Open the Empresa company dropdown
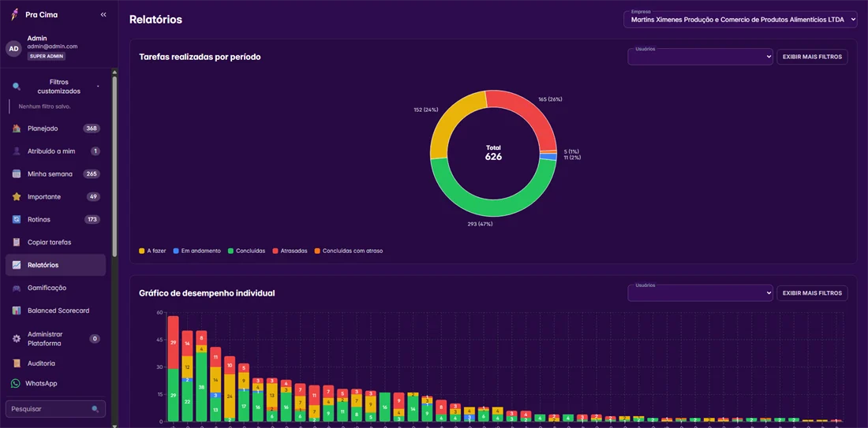The width and height of the screenshot is (868, 428). [x=740, y=20]
